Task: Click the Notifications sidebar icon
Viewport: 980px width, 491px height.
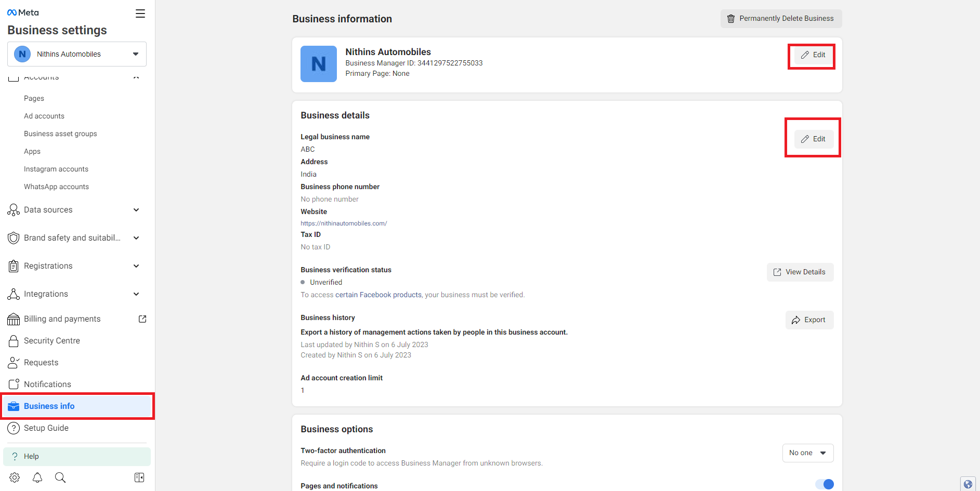Action: pos(14,384)
